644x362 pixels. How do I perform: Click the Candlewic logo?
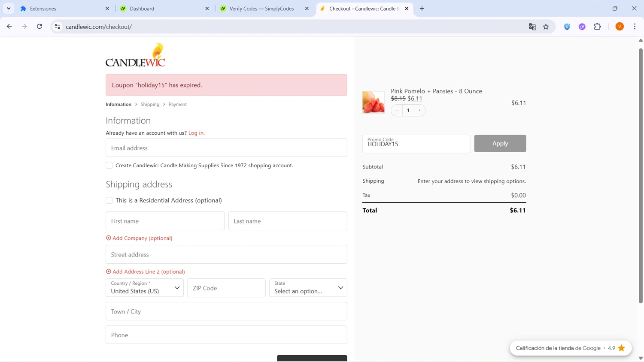click(135, 55)
